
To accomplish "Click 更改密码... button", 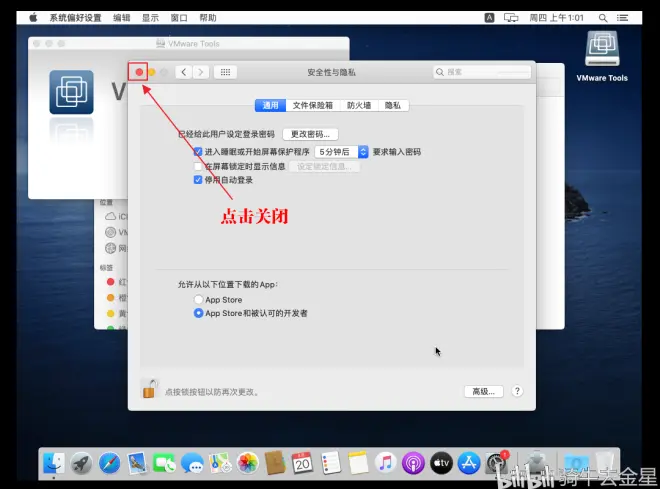I will pyautogui.click(x=310, y=134).
